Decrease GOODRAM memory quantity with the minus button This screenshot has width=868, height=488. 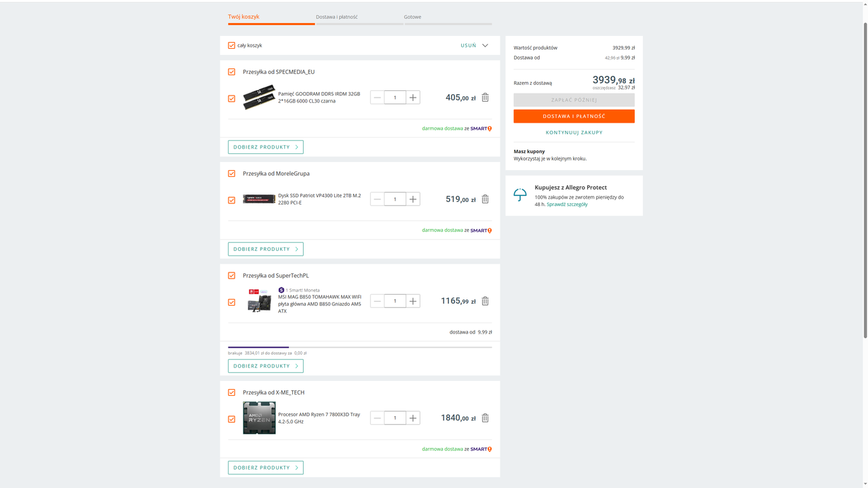click(378, 98)
